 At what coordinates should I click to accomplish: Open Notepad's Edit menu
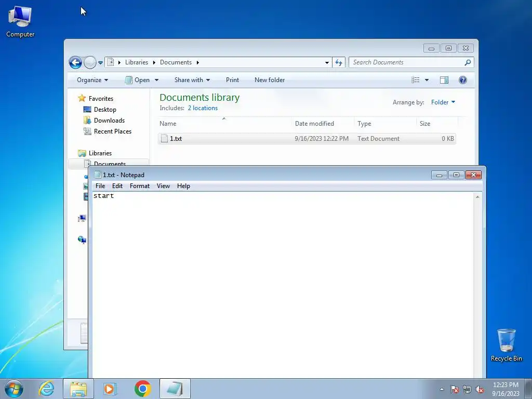(117, 186)
